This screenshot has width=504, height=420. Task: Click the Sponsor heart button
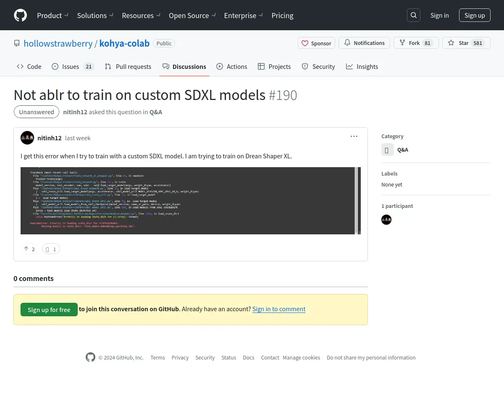[316, 43]
